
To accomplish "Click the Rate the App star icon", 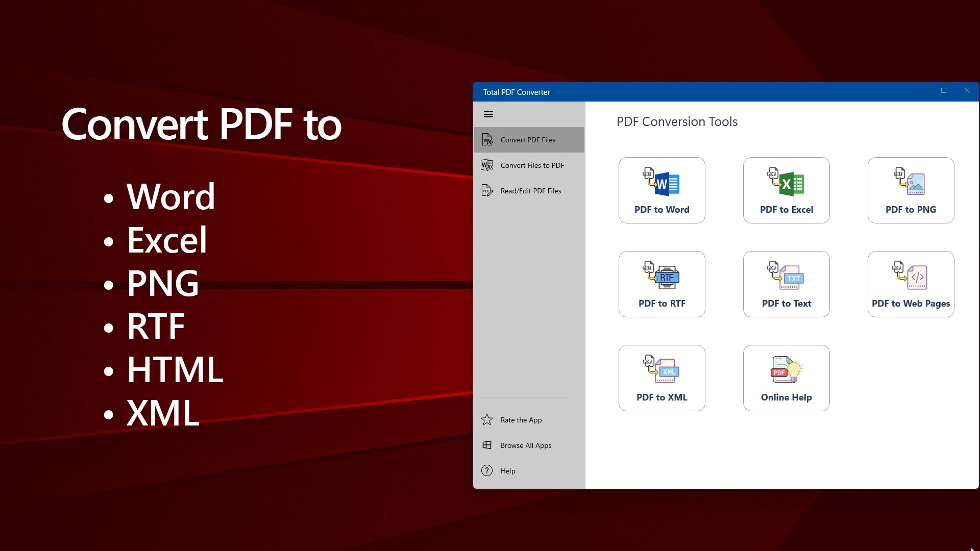I will [487, 420].
